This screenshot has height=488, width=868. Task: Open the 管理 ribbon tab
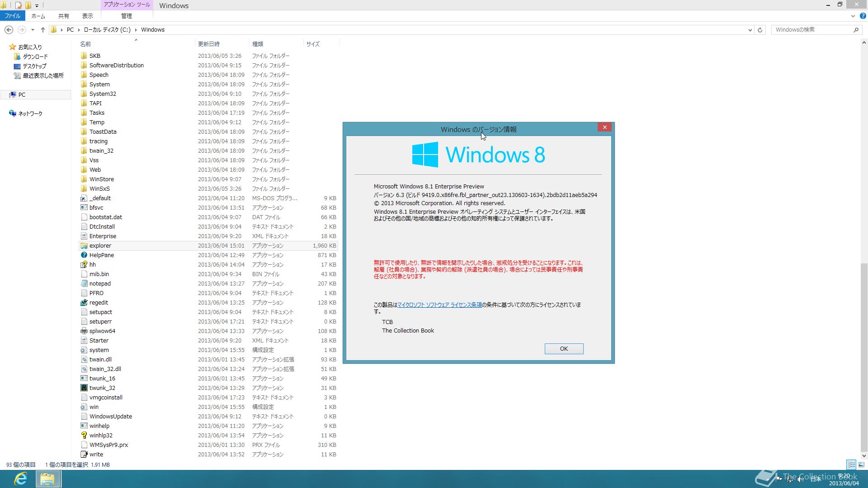pos(127,16)
